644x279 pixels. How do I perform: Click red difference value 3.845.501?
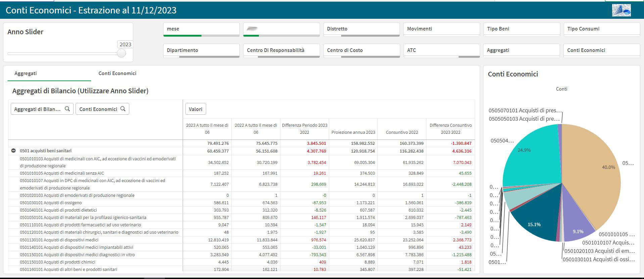tap(316, 143)
